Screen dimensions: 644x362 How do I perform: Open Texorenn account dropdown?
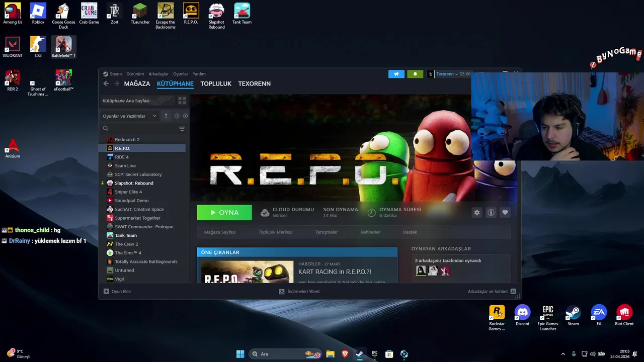coord(447,74)
